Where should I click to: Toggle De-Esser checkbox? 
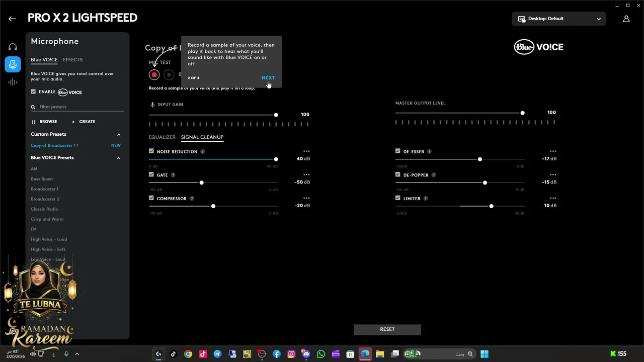398,151
